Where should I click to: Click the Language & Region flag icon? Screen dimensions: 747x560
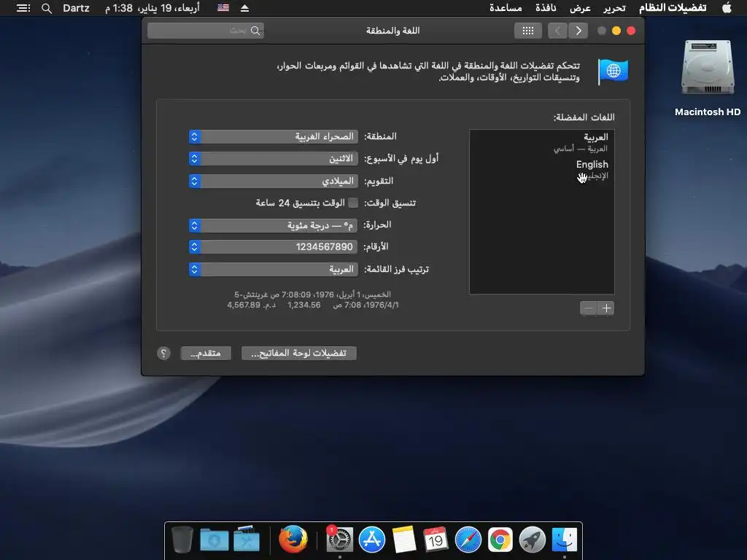pos(613,71)
